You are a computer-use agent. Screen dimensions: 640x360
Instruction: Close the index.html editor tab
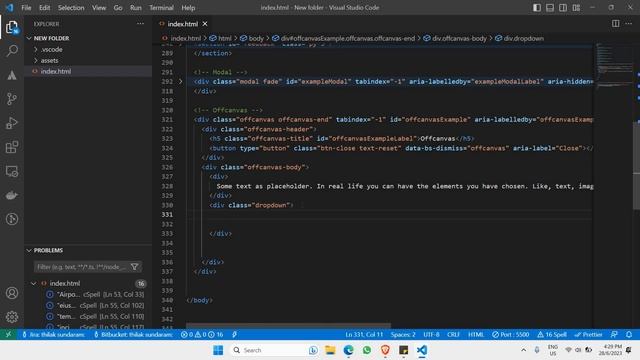(205, 24)
